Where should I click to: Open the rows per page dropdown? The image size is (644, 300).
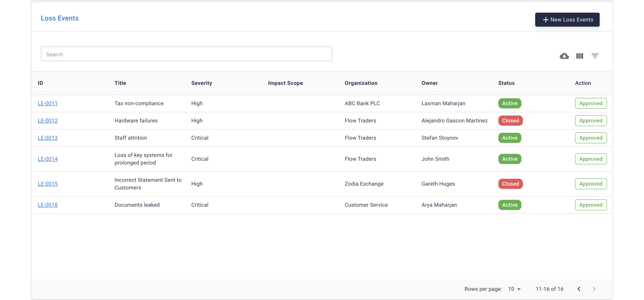click(514, 289)
